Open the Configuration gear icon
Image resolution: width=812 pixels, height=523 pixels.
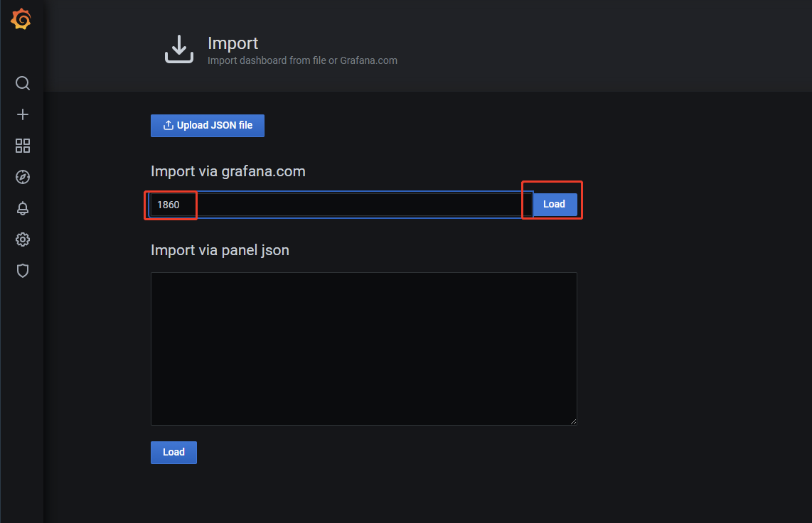point(22,239)
